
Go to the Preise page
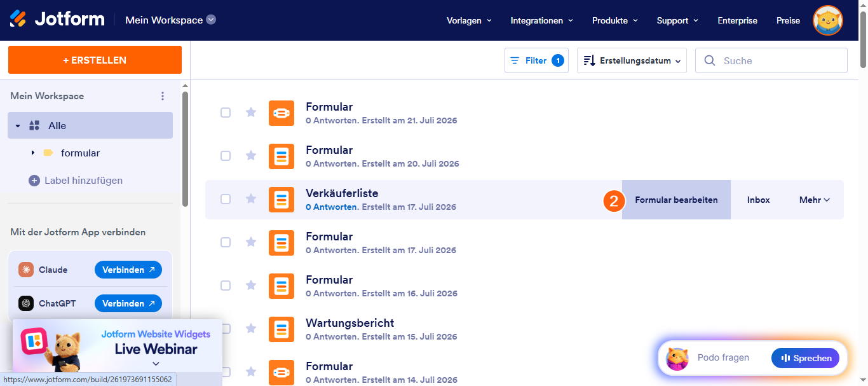(x=788, y=20)
